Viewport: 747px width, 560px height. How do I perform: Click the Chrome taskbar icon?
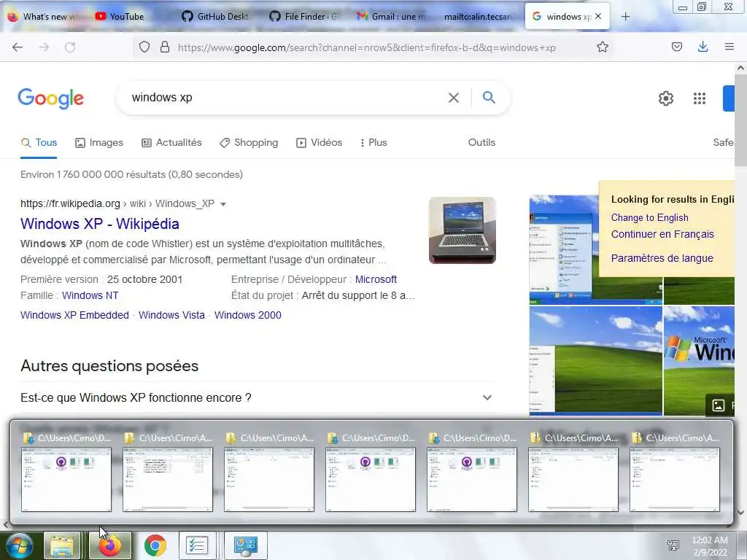click(x=155, y=545)
